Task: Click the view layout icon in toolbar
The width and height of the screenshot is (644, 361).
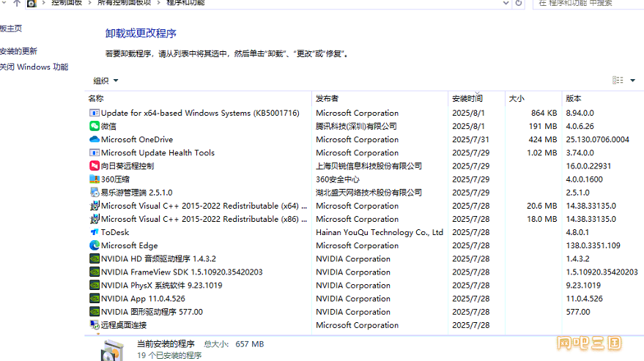Action: tap(618, 81)
